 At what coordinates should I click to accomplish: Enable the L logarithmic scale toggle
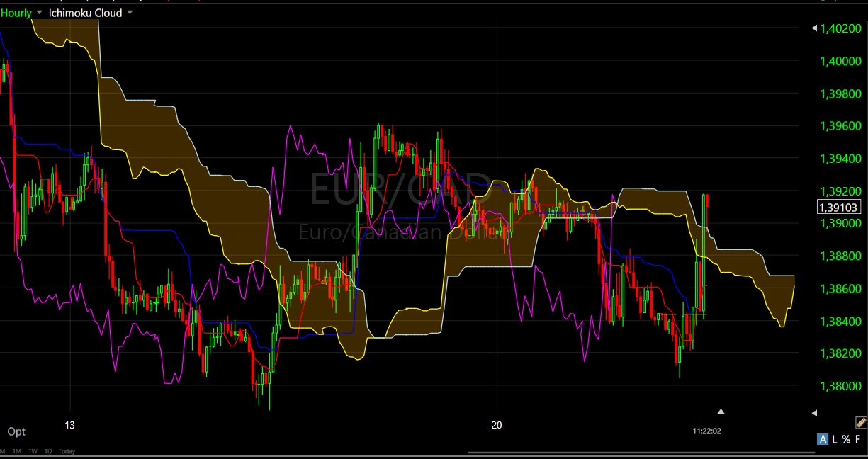[834, 439]
